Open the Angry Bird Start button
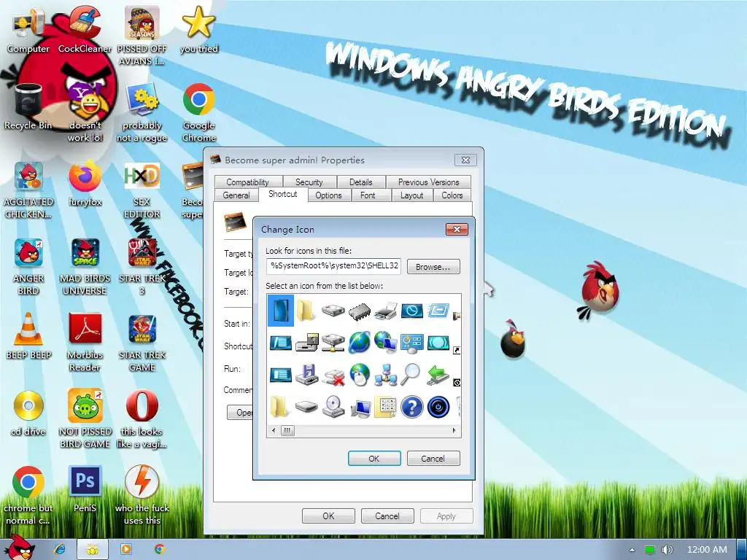Screen dimensions: 747x560 (19, 547)
